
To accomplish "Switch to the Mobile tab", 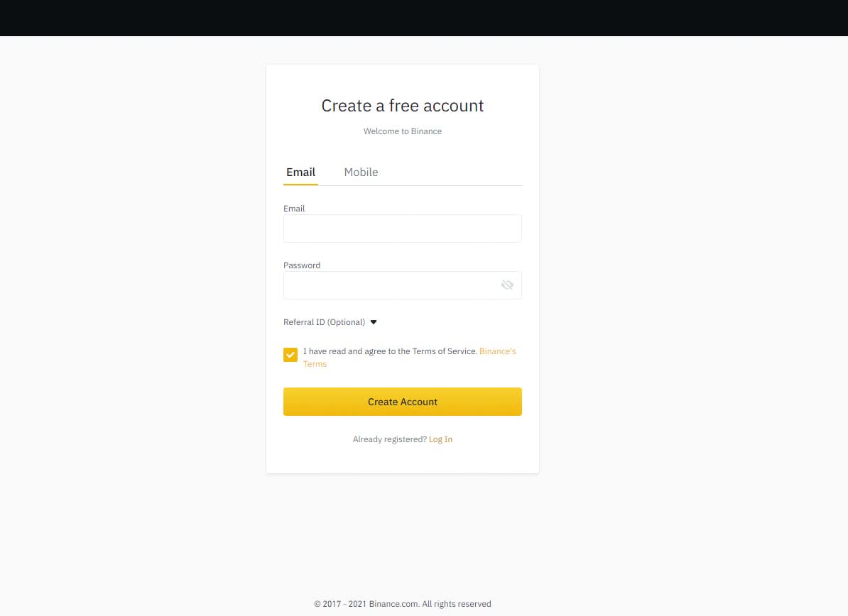I will [361, 172].
